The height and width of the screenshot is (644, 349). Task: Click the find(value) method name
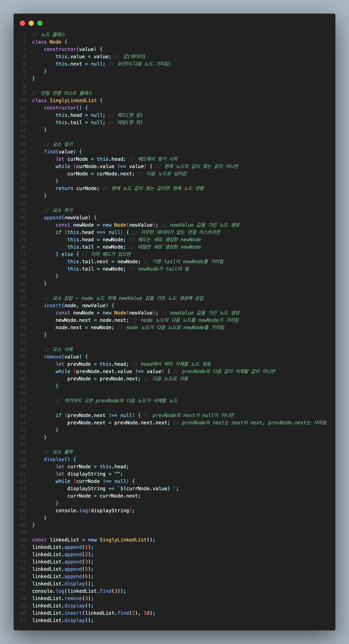pyautogui.click(x=50, y=152)
